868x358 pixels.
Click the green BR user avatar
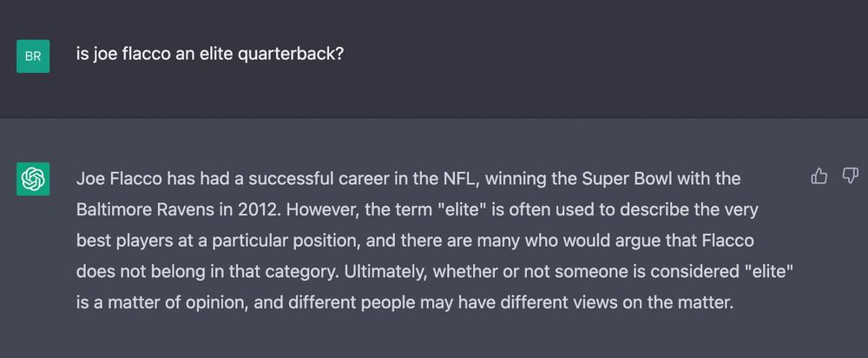pyautogui.click(x=33, y=56)
